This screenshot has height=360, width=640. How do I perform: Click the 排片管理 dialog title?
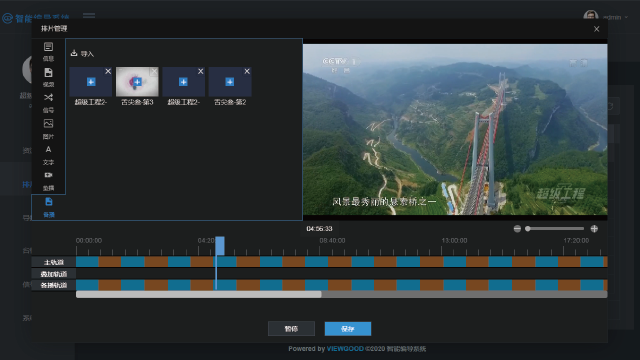click(x=54, y=29)
